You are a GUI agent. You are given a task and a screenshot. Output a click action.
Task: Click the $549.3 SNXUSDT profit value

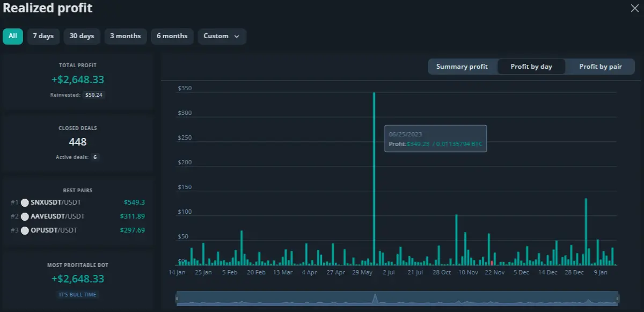(134, 202)
